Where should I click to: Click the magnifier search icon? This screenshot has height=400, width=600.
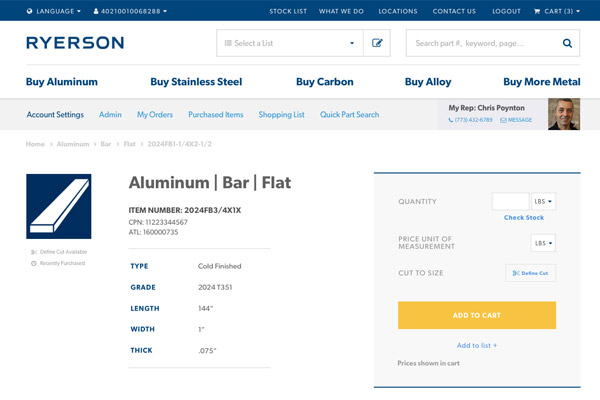pos(567,43)
